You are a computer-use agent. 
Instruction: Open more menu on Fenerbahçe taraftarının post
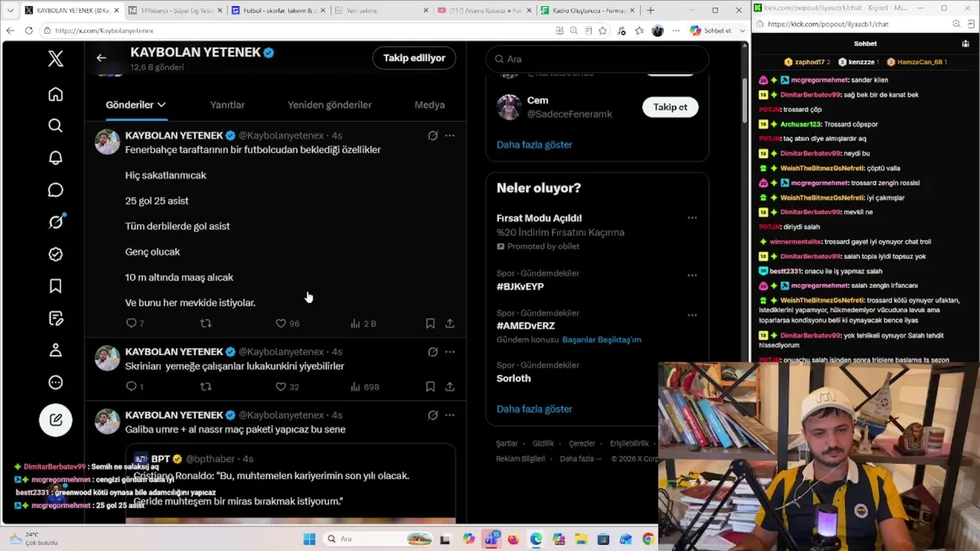tap(449, 135)
